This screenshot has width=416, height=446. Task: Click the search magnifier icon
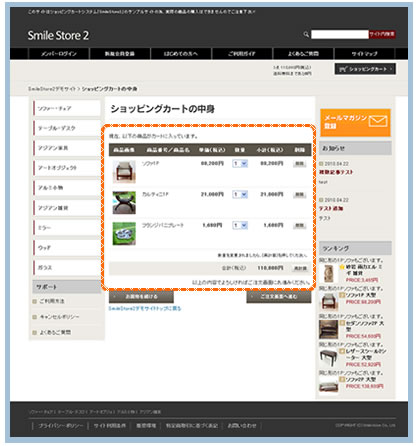click(x=306, y=34)
